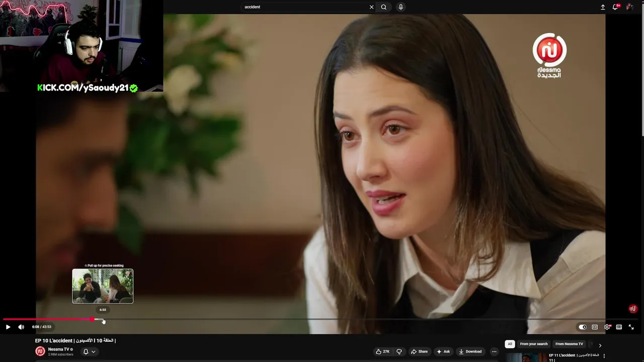644x362 pixels.
Task: Select the All filter chip
Action: pyautogui.click(x=510, y=344)
